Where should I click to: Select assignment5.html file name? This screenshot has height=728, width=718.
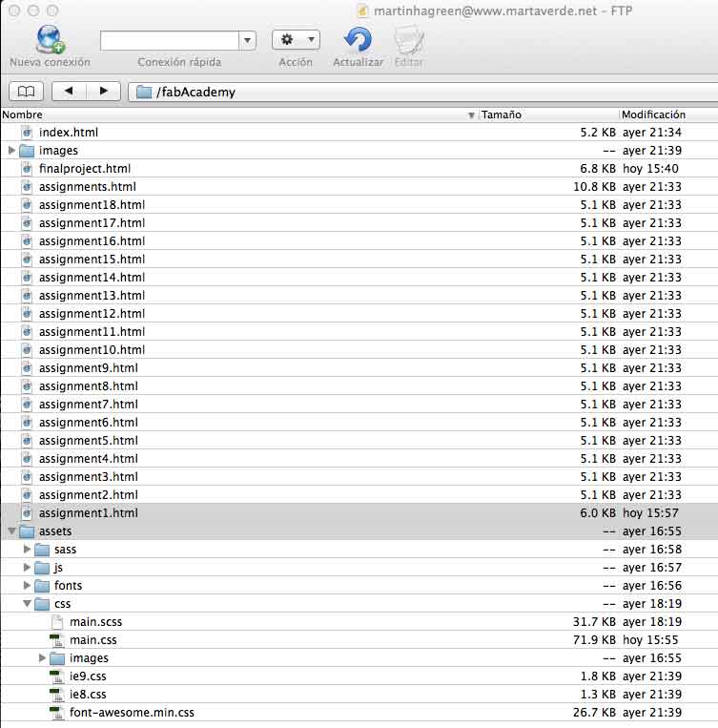89,441
